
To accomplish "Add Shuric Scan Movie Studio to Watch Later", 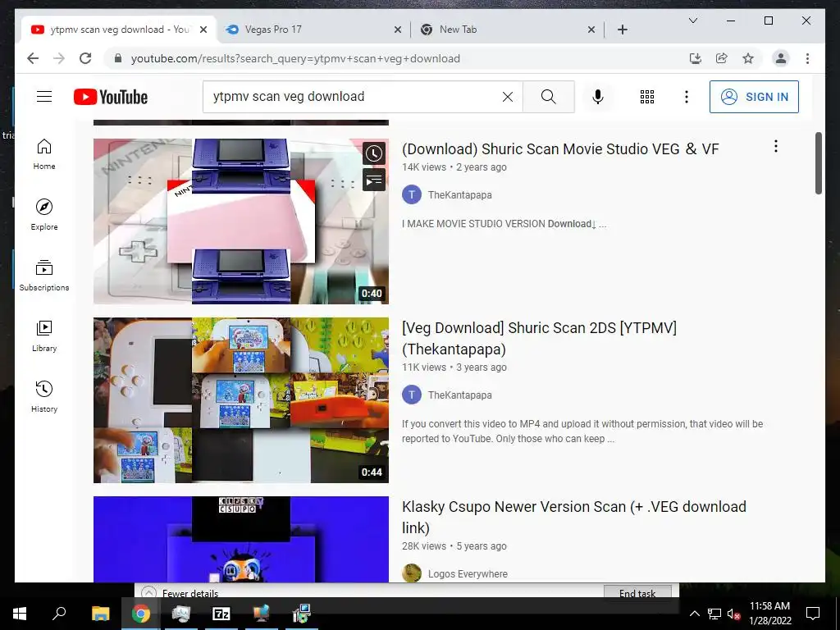I will click(374, 153).
